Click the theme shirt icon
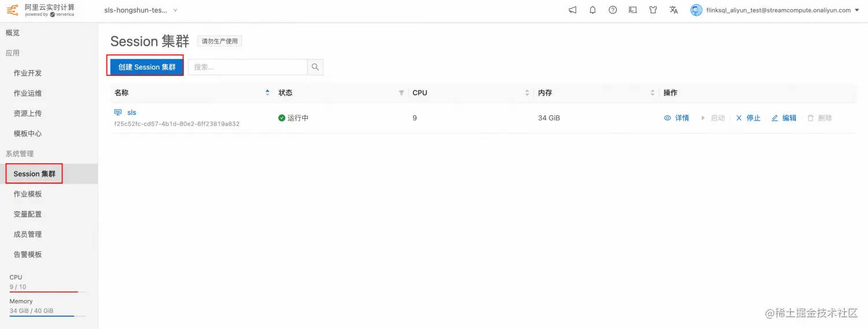Image resolution: width=868 pixels, height=329 pixels. pos(653,10)
